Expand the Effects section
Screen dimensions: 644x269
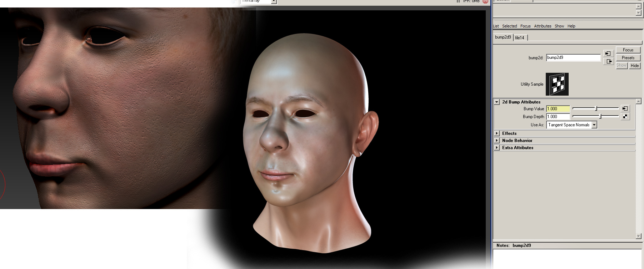[x=496, y=133]
